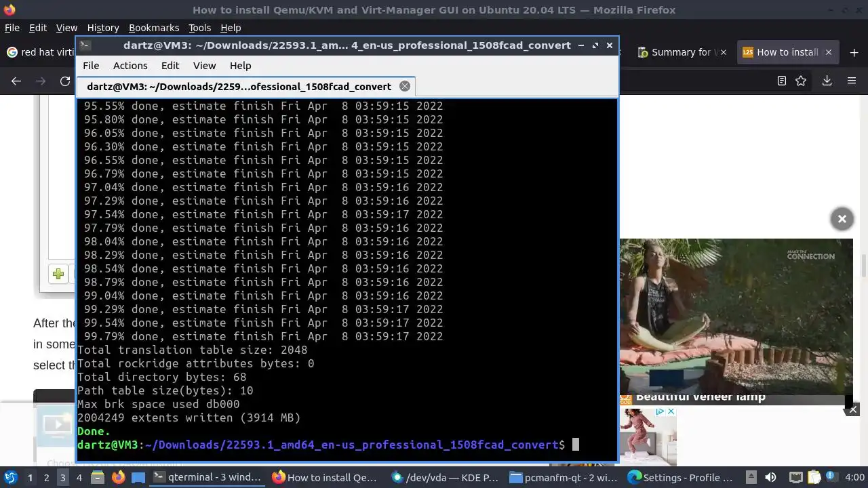The image size is (868, 488).
Task: Click show desktop icon in panel
Action: [x=138, y=478]
